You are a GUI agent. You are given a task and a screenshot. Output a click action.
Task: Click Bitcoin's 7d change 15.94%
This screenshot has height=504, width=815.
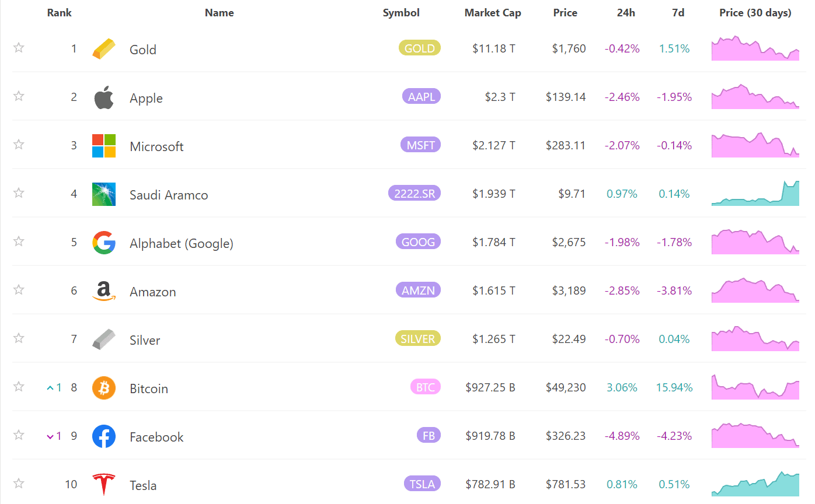pyautogui.click(x=674, y=387)
